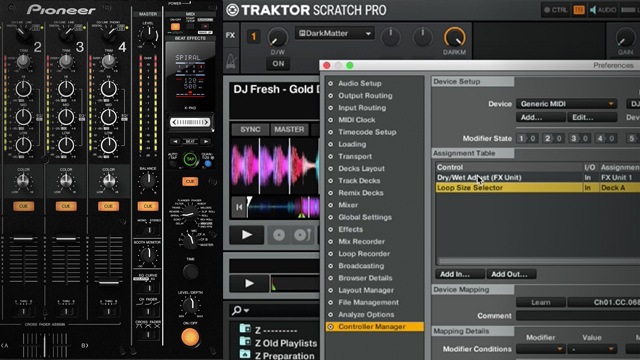Open the Audio Setup preferences page
The height and width of the screenshot is (360, 640).
360,83
